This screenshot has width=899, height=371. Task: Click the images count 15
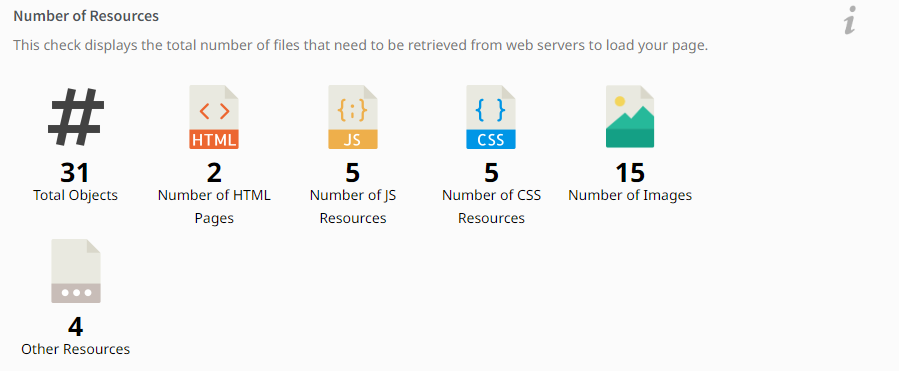pos(630,173)
